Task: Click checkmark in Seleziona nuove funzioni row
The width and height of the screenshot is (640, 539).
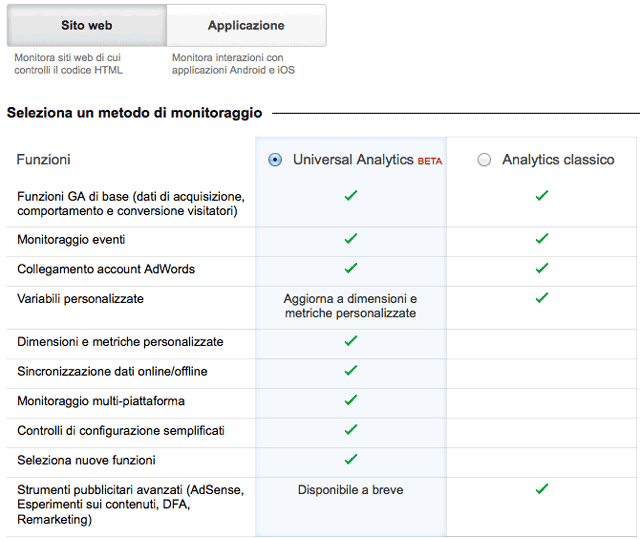Action: click(x=351, y=459)
